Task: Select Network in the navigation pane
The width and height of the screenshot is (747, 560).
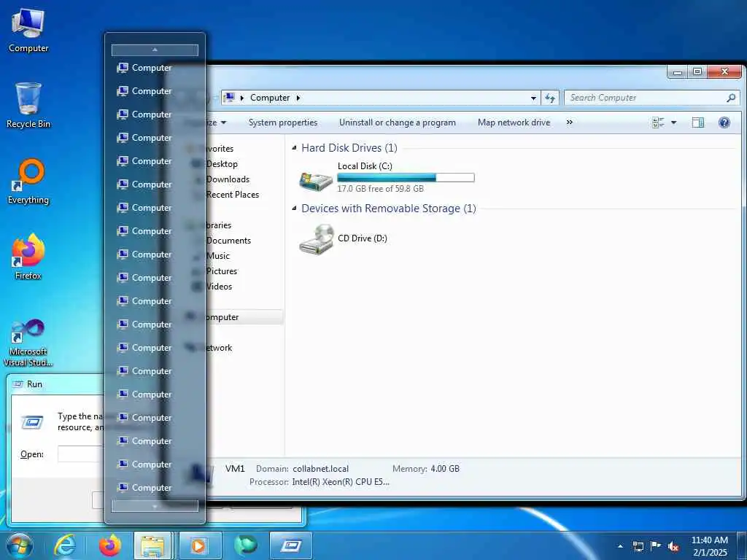Action: point(219,348)
